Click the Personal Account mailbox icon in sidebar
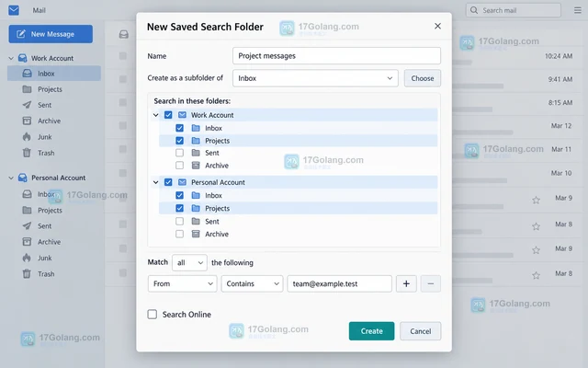Image resolution: width=588 pixels, height=368 pixels. click(23, 178)
